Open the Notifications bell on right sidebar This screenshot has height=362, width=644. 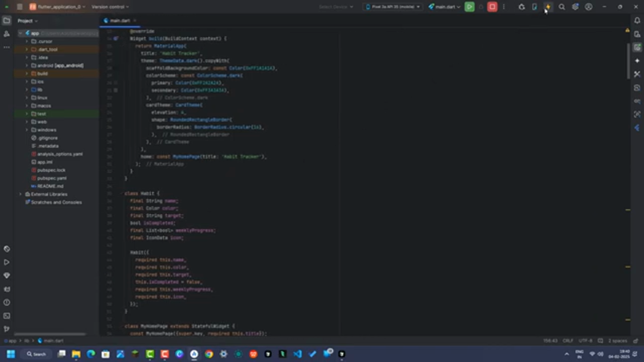pos(637,21)
